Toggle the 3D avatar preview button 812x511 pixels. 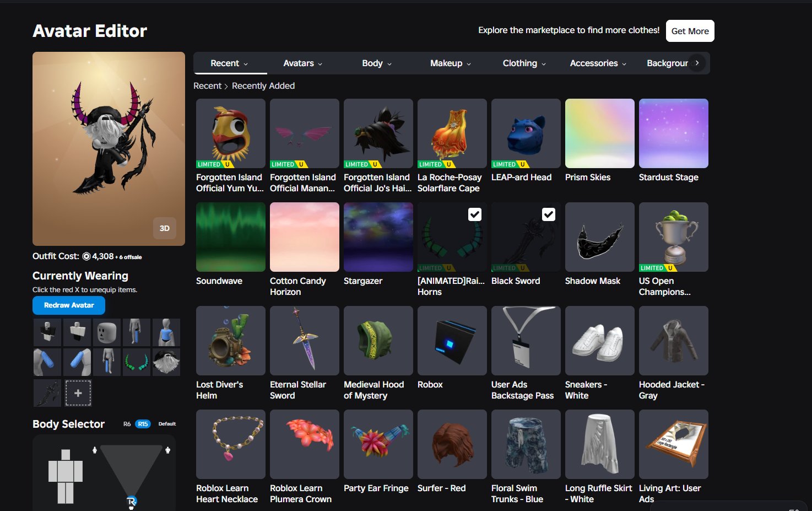tap(165, 228)
